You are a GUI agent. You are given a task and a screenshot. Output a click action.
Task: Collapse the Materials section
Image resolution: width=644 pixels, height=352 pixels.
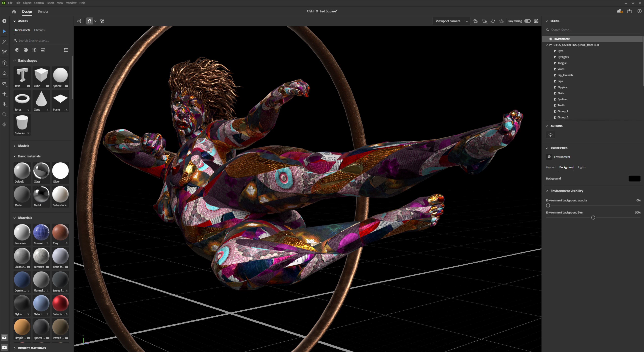14,218
